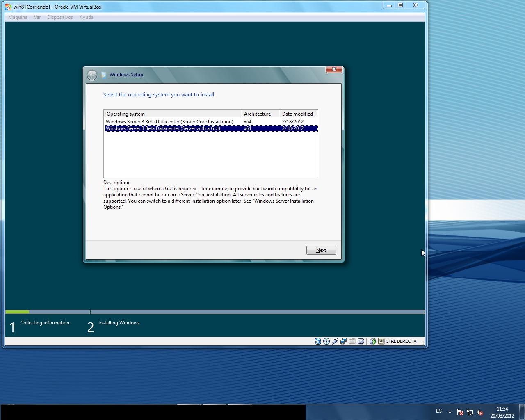Click the muted speaker volume tray icon
525x420 pixels.
click(480, 412)
